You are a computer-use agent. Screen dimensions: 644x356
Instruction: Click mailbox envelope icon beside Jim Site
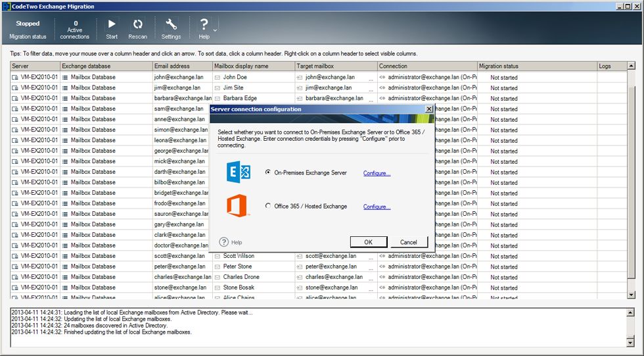point(218,88)
